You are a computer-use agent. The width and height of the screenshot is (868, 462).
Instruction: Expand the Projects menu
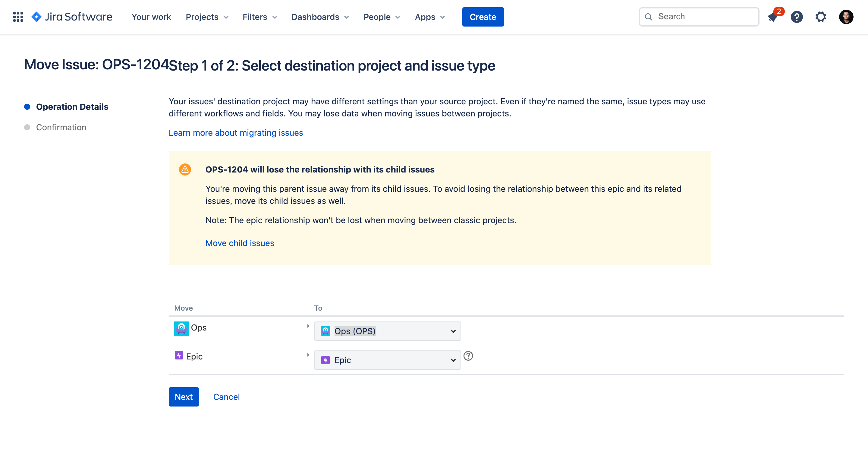(207, 17)
